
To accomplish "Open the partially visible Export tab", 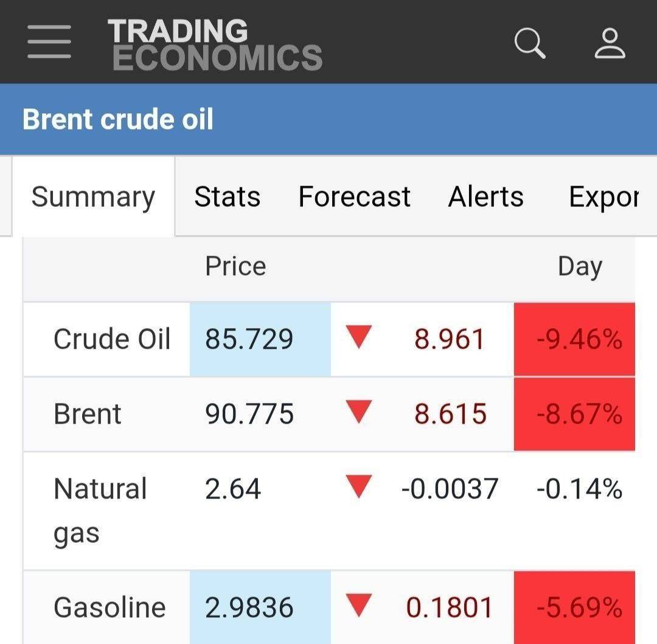I will click(603, 197).
